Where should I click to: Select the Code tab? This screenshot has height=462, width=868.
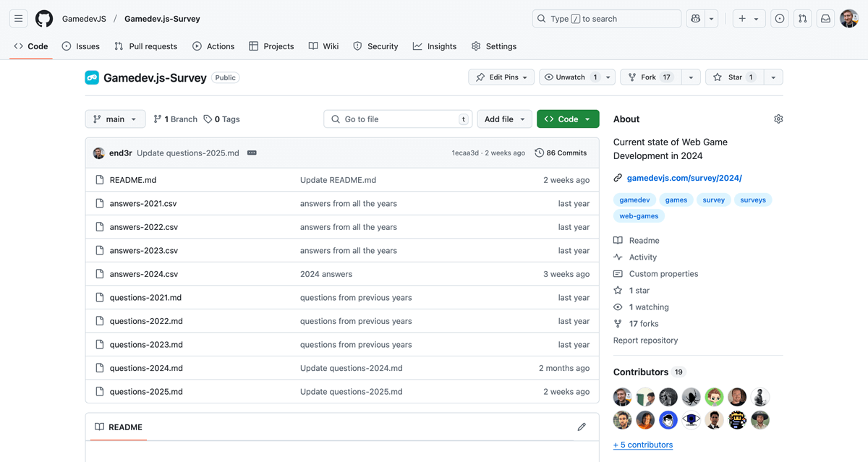point(30,46)
